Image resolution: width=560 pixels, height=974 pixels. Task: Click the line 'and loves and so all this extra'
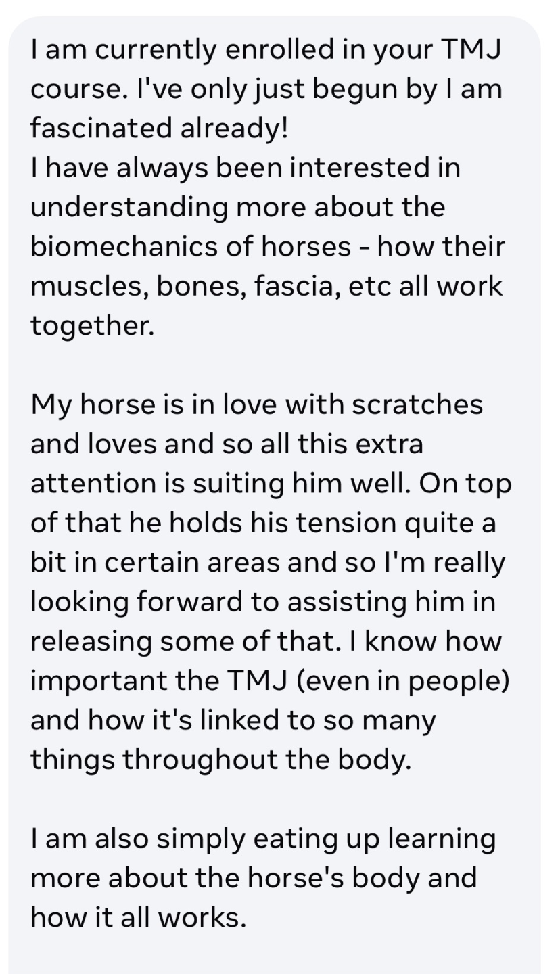(x=227, y=444)
